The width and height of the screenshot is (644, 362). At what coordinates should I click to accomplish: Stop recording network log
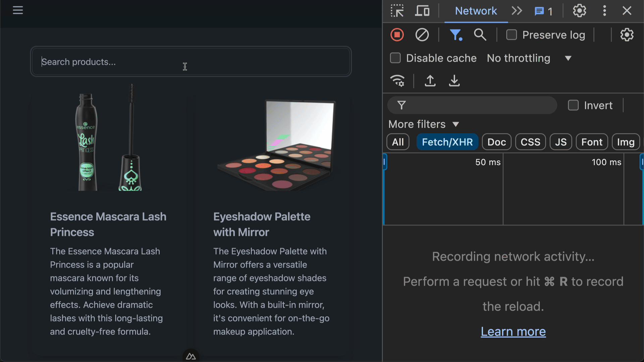tap(397, 35)
